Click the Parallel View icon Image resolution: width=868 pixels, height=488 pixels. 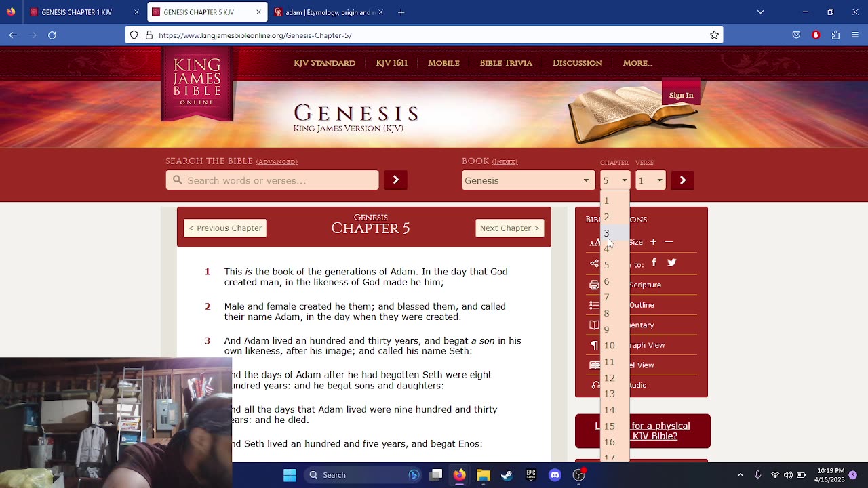(x=594, y=365)
